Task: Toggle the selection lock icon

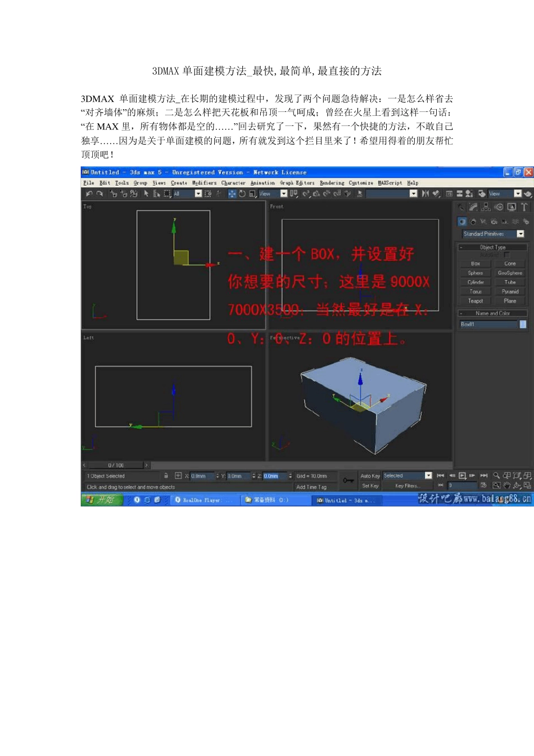Action: (166, 476)
